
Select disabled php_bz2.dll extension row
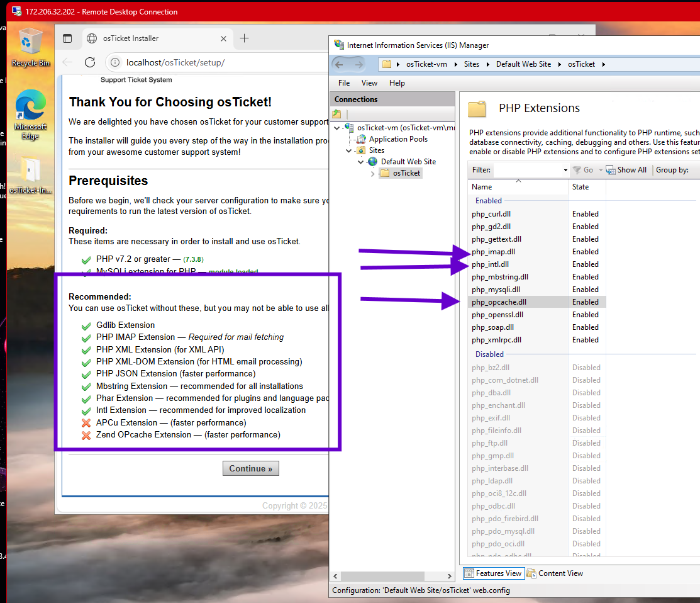click(536, 368)
